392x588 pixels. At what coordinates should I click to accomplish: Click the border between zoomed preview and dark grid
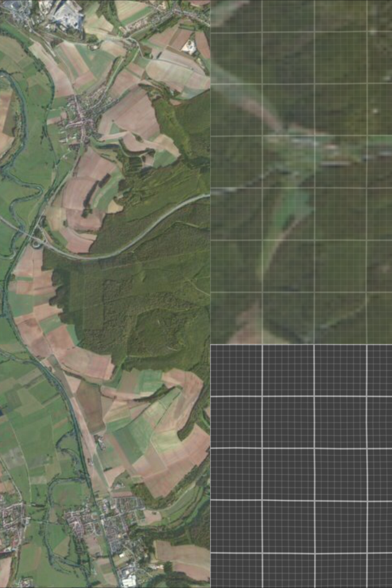[301, 344]
